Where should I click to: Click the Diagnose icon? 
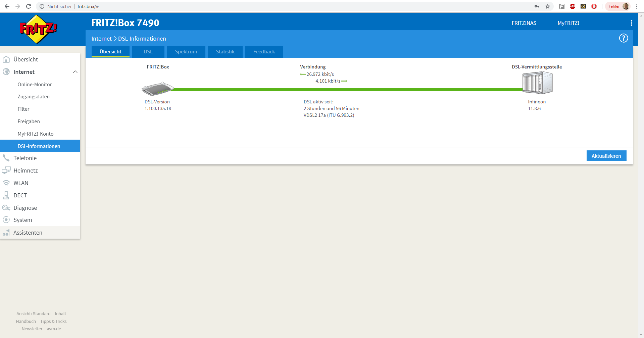click(x=6, y=208)
